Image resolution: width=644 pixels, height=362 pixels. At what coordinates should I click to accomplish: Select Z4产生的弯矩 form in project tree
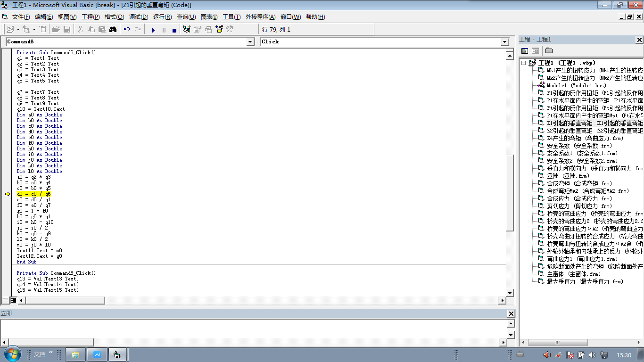585,138
